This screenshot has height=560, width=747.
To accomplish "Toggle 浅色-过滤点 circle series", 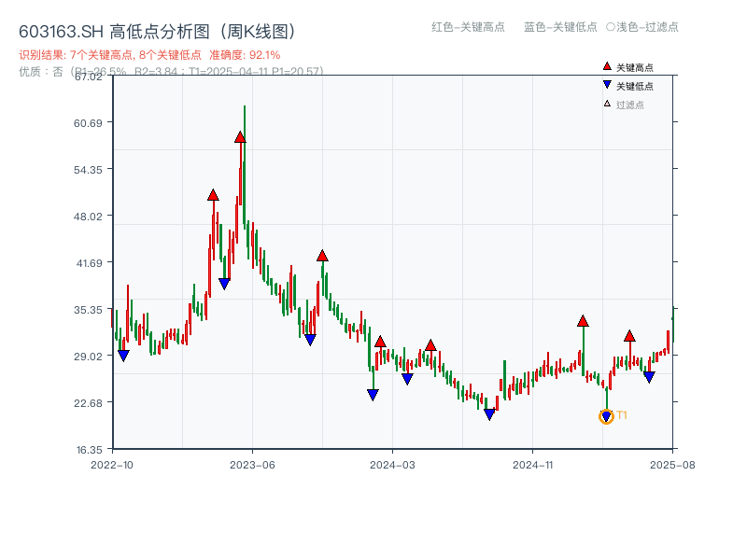I will [x=644, y=28].
